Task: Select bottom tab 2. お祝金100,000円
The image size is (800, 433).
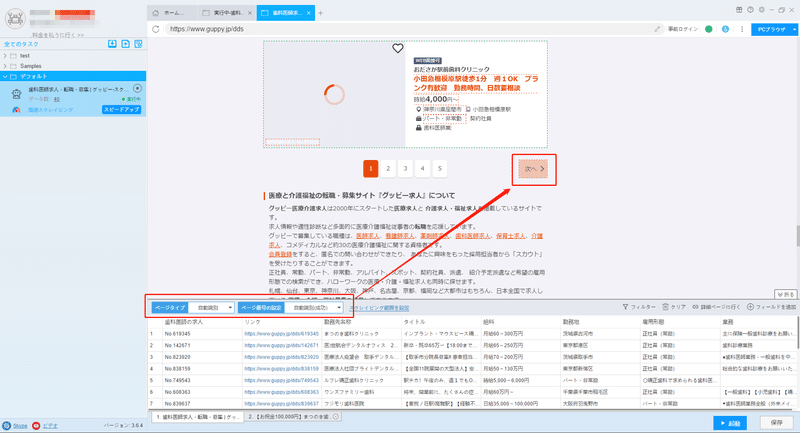Action: [x=293, y=417]
